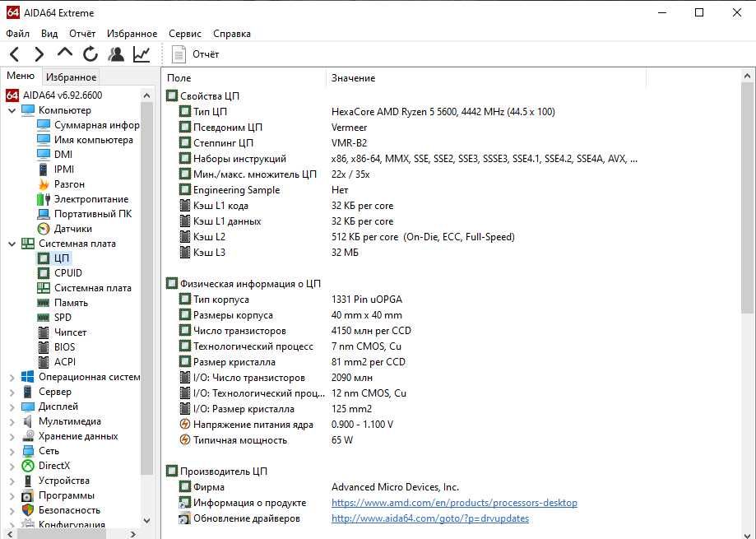This screenshot has width=756, height=539.
Task: Expand the DirectX node
Action: pyautogui.click(x=12, y=467)
